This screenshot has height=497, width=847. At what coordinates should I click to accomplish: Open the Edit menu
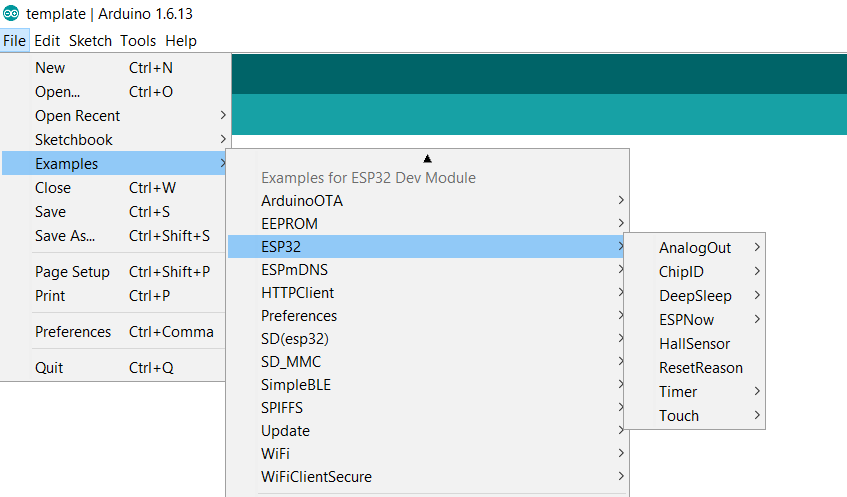point(47,41)
